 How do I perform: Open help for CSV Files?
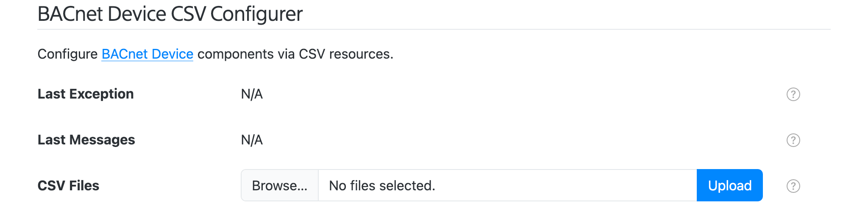pos(793,186)
